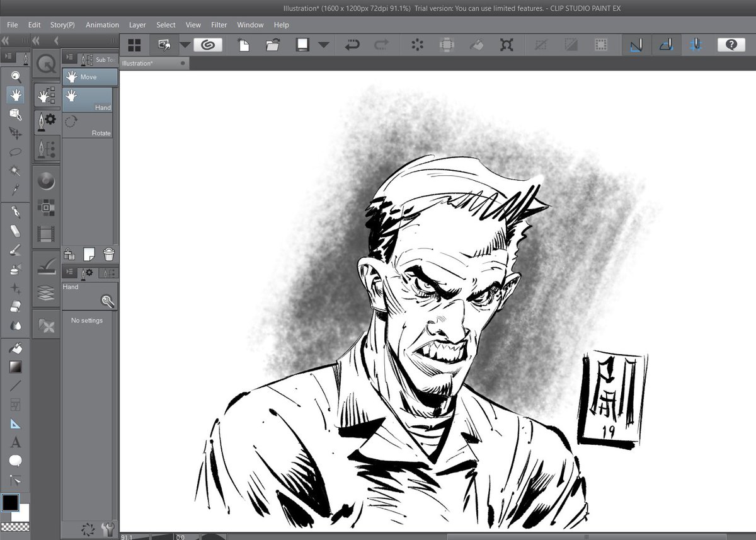
Task: Open the Color set panel
Action: click(46, 207)
